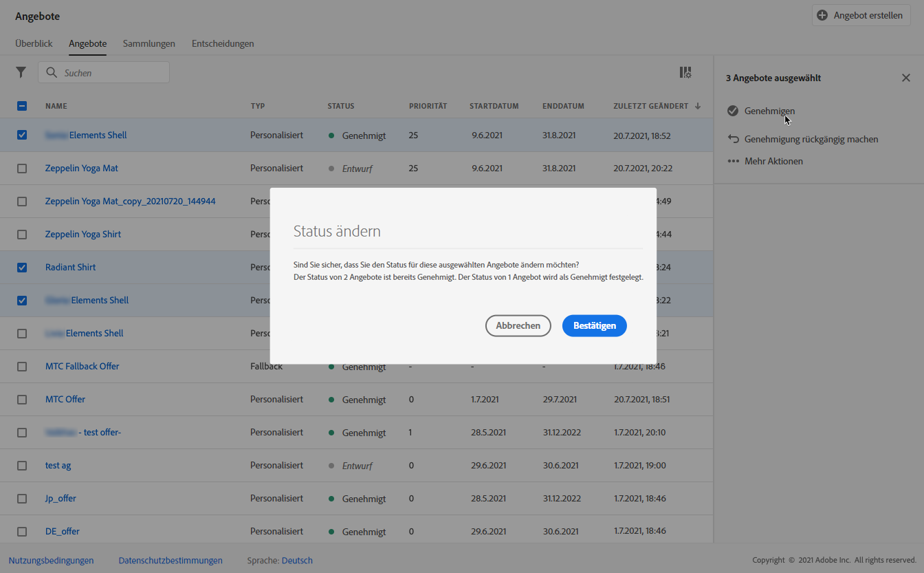924x573 pixels.
Task: Click the three-dot icon next to Mehr Aktionen
Action: [x=733, y=161]
